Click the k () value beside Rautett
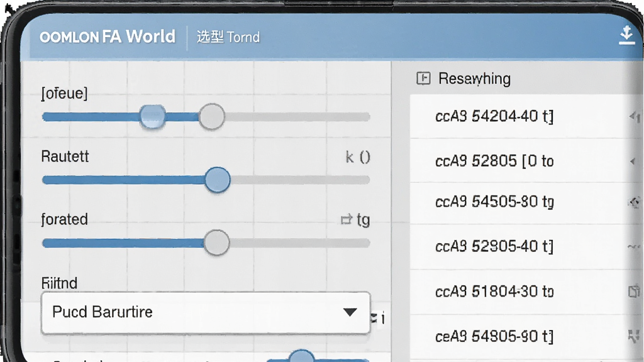 358,156
